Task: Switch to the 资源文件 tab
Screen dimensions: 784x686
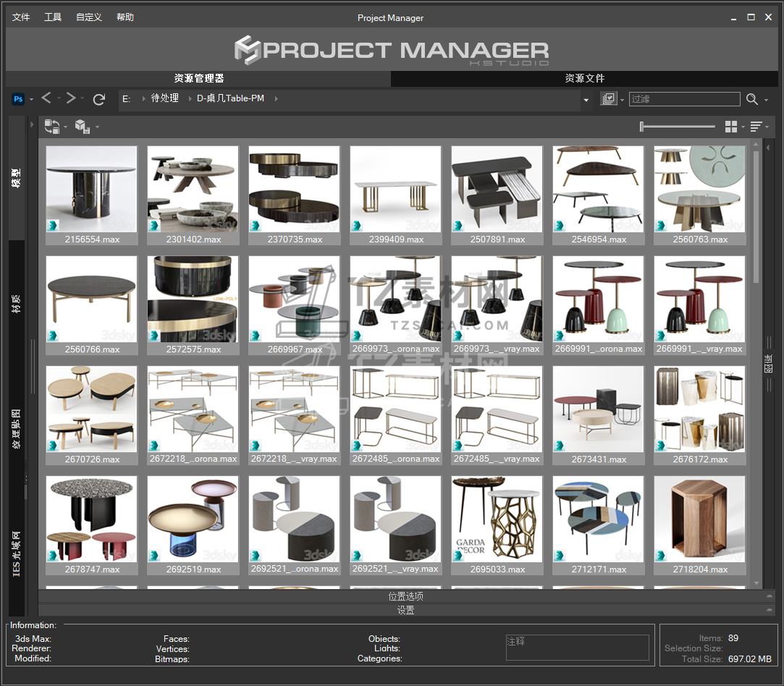Action: tap(584, 78)
